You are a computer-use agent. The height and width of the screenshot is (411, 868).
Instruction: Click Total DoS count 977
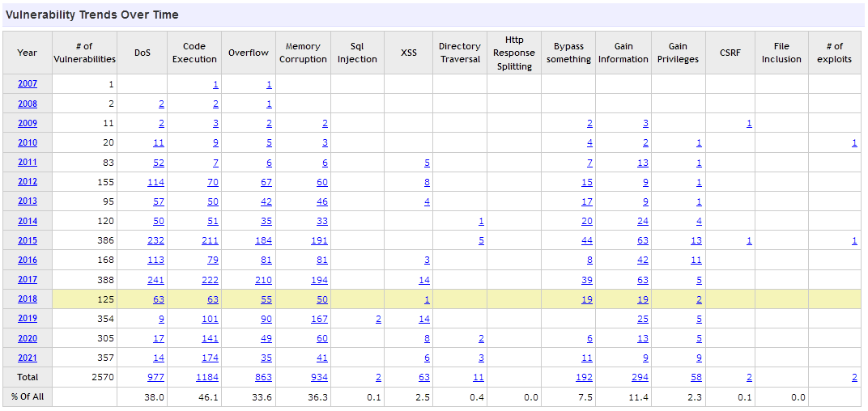click(x=155, y=378)
